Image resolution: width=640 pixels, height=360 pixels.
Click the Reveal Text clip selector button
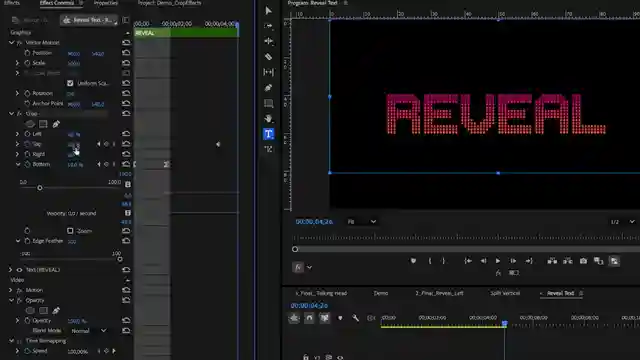click(89, 20)
